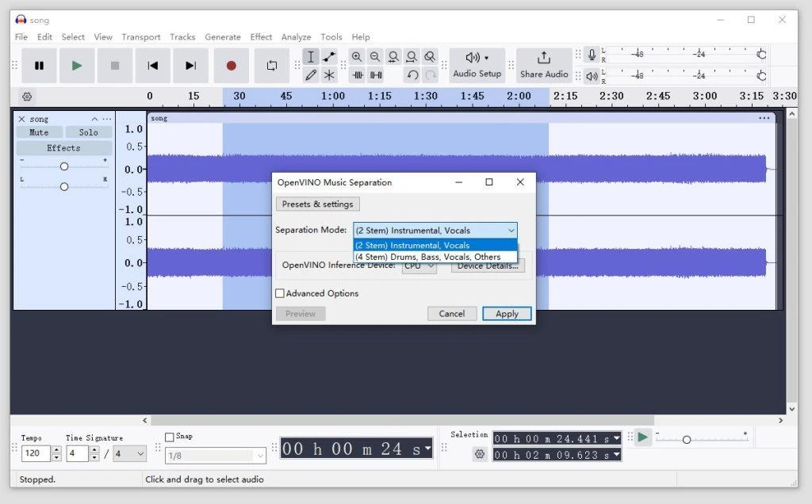The image size is (812, 504).
Task: Collapse the song track with its chevron
Action: [94, 118]
